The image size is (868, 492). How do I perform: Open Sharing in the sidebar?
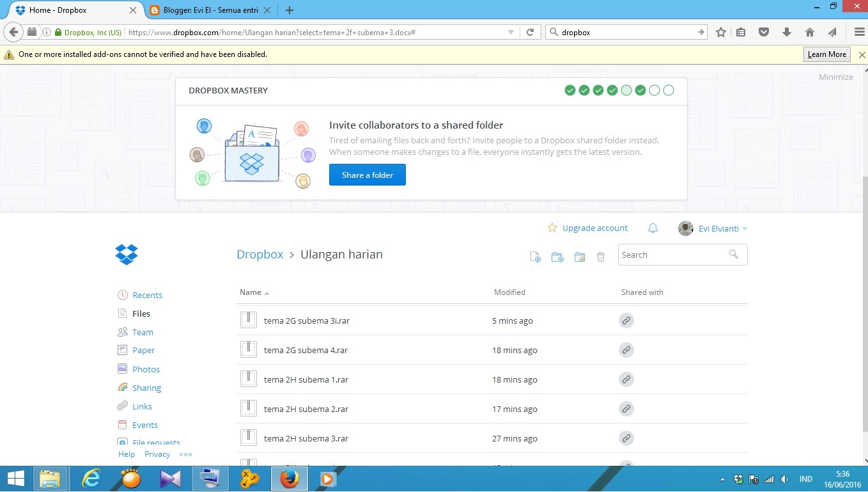(146, 388)
